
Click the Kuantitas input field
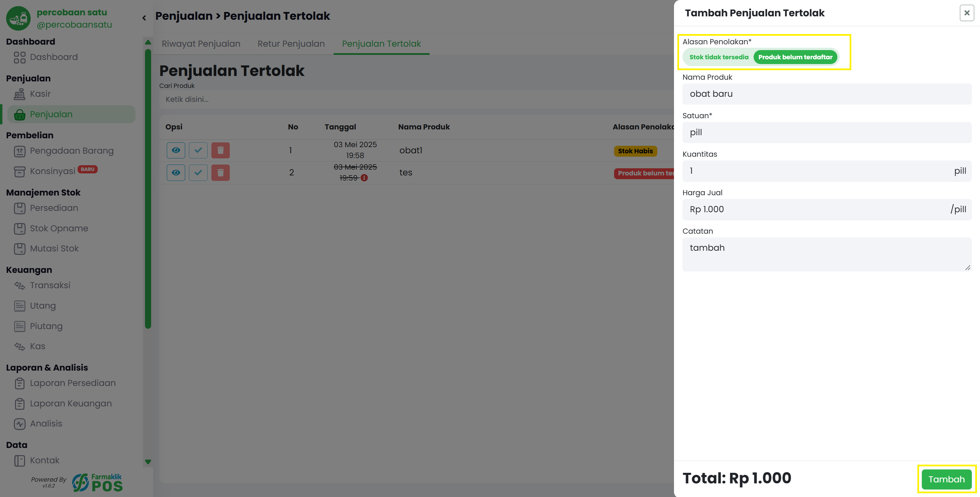click(x=827, y=171)
